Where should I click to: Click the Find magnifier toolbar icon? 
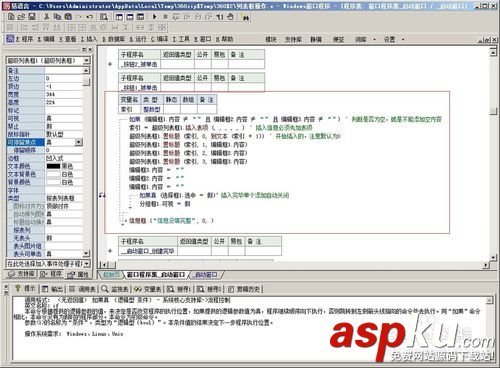click(104, 16)
